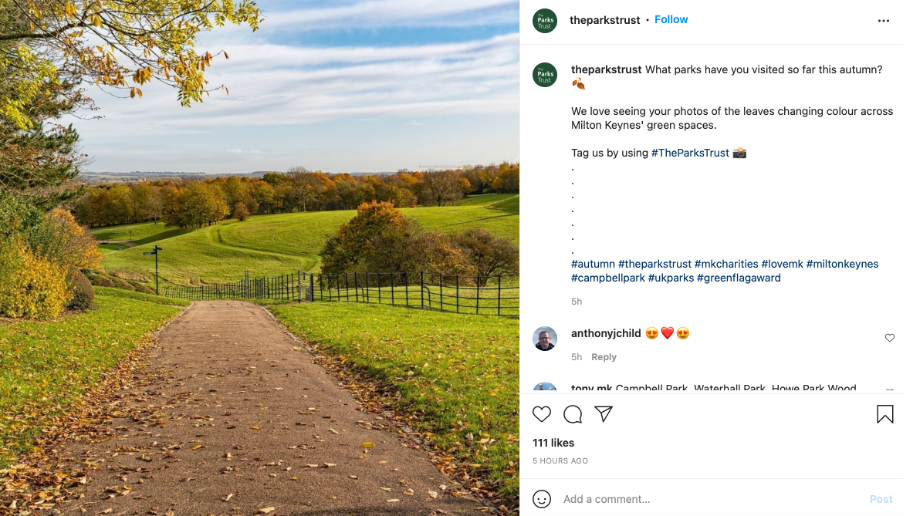The height and width of the screenshot is (516, 904).
Task: Like anthonyjchild's comment with the small heart
Action: (x=890, y=338)
